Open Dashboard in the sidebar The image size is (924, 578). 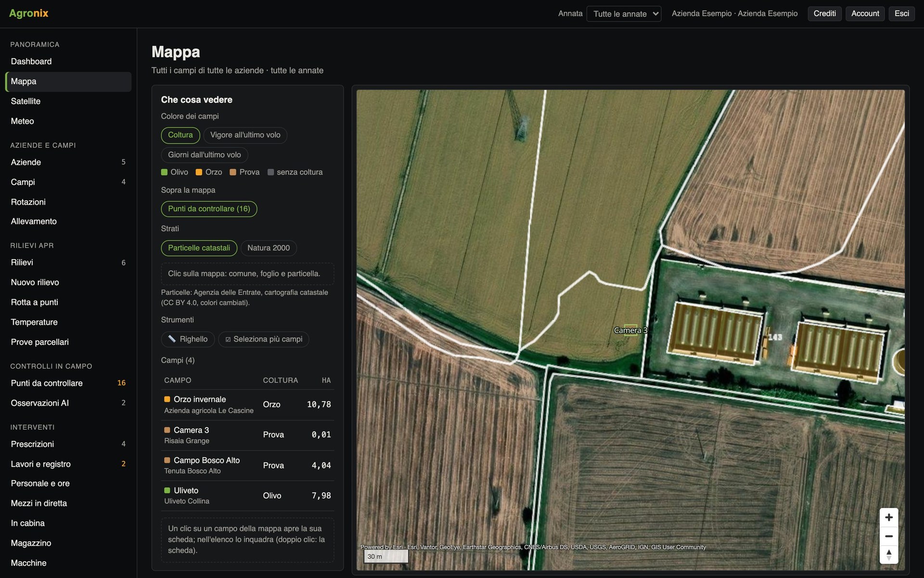[x=68, y=62]
